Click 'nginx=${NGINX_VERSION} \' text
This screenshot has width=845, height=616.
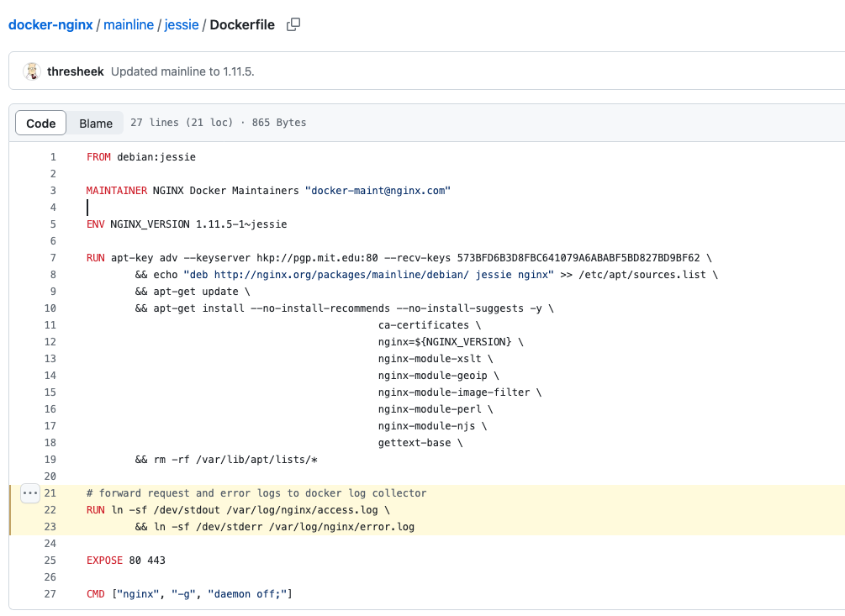coord(451,342)
